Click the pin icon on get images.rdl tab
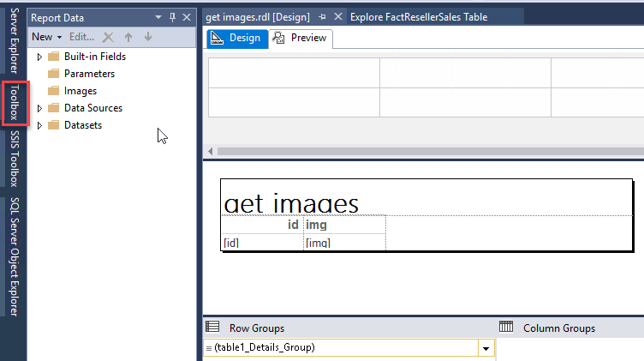The height and width of the screenshot is (361, 644). click(322, 17)
